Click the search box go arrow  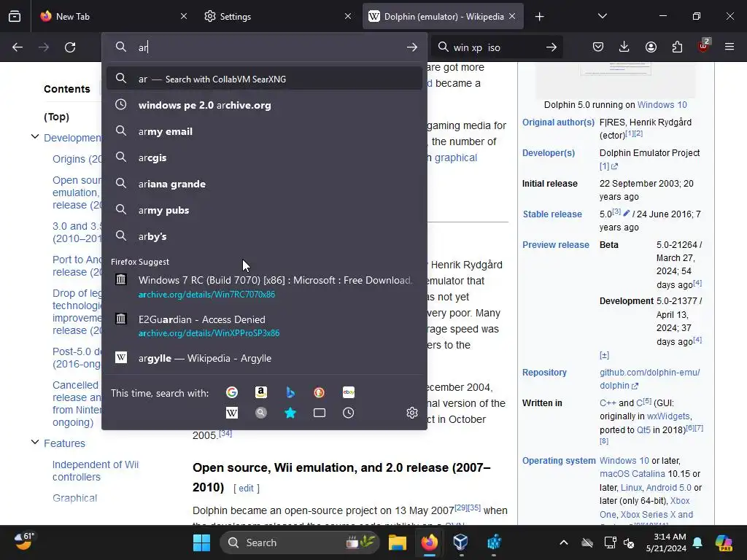click(551, 47)
